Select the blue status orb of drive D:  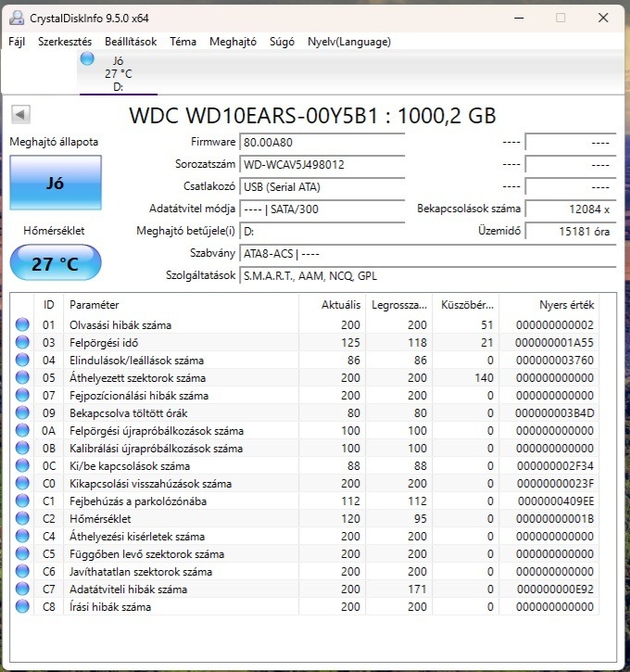click(87, 58)
